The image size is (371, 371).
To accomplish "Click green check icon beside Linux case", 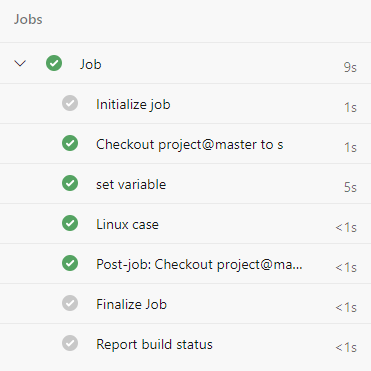I will 70,223.
